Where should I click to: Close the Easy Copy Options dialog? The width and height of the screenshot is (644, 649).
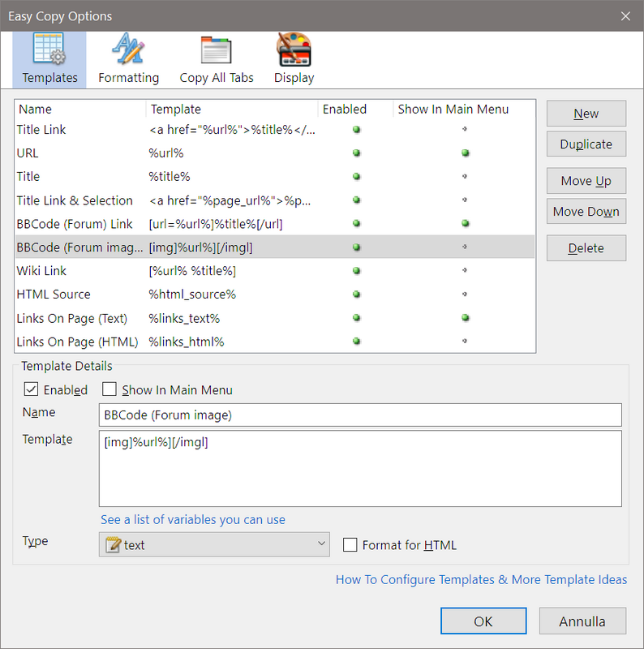coord(625,16)
